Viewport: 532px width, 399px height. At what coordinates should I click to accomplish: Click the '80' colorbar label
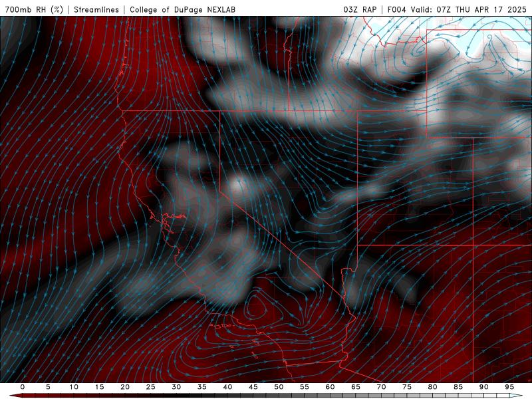pyautogui.click(x=432, y=387)
